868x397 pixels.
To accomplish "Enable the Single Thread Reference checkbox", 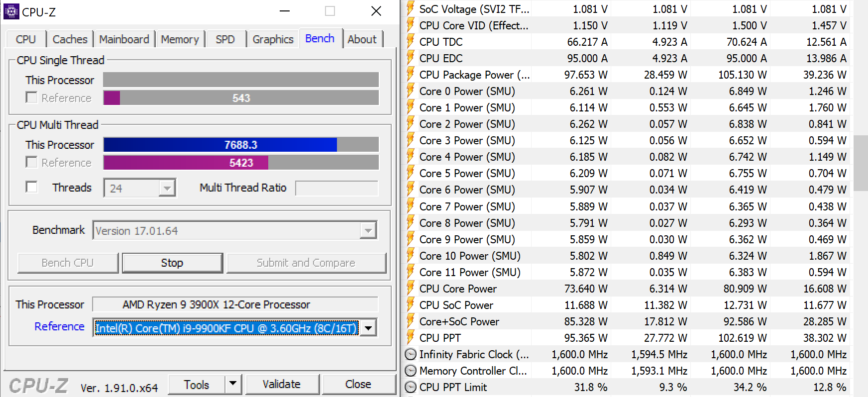I will pyautogui.click(x=31, y=98).
